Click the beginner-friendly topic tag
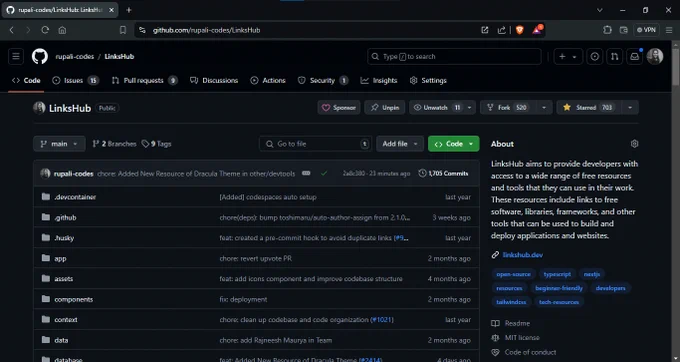 559,288
